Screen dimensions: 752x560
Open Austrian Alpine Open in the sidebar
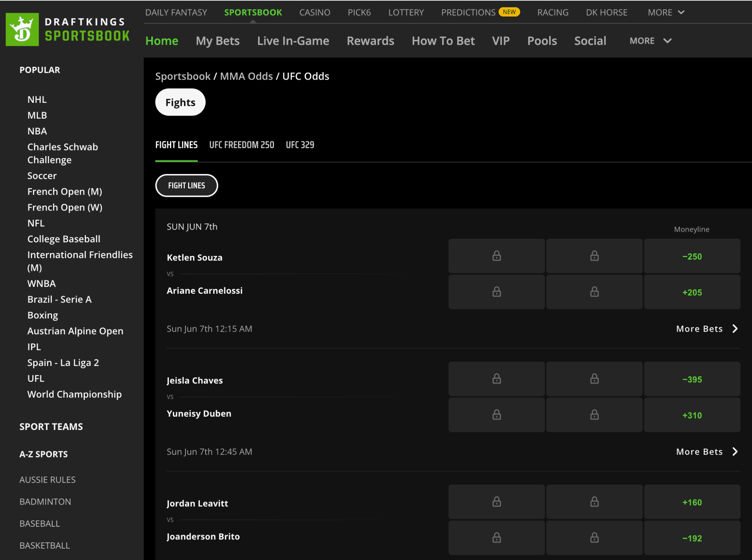click(x=75, y=331)
